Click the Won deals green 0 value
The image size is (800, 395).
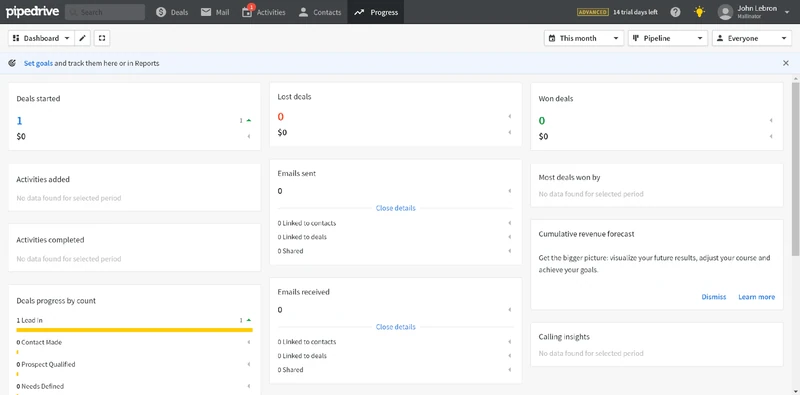click(542, 121)
